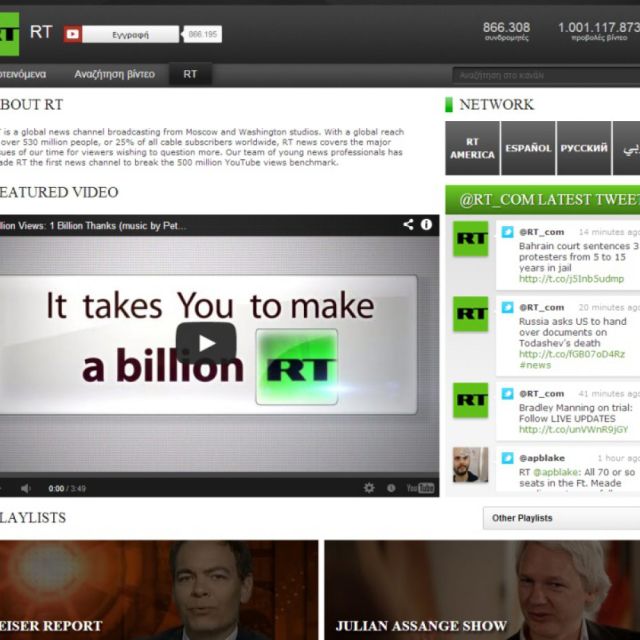The image size is (640, 640).
Task: Open the video info icon
Action: (x=427, y=225)
